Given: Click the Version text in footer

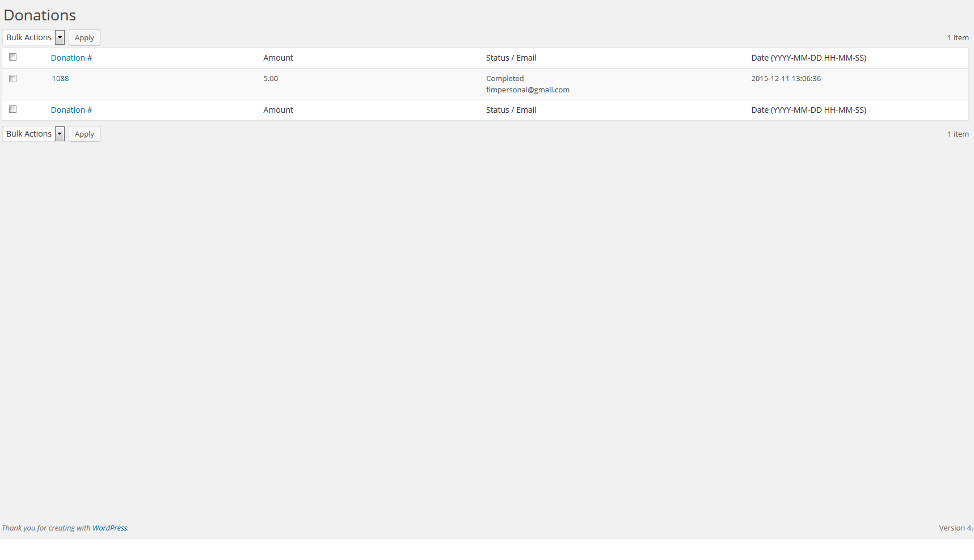Looking at the screenshot, I should (956, 528).
